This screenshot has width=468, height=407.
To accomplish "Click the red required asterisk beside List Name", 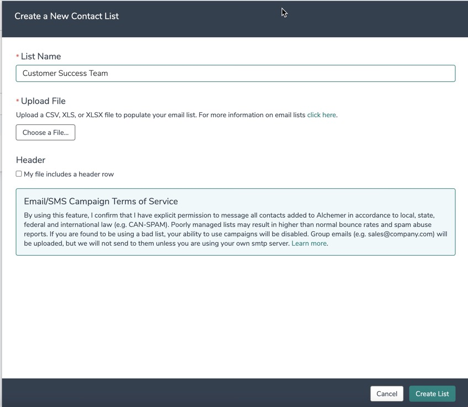I will click(x=17, y=56).
